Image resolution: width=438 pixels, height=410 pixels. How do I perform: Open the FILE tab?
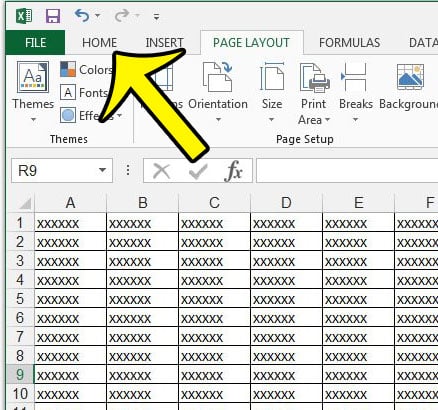(35, 43)
